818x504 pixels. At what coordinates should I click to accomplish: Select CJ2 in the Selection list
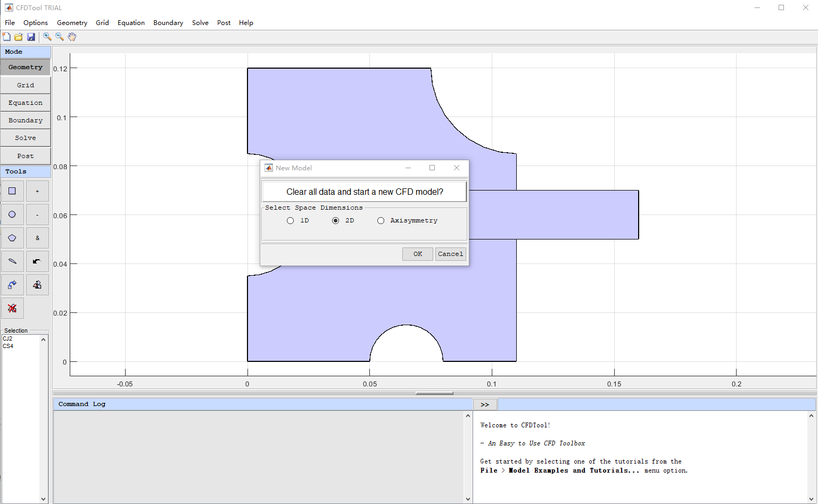[7, 338]
